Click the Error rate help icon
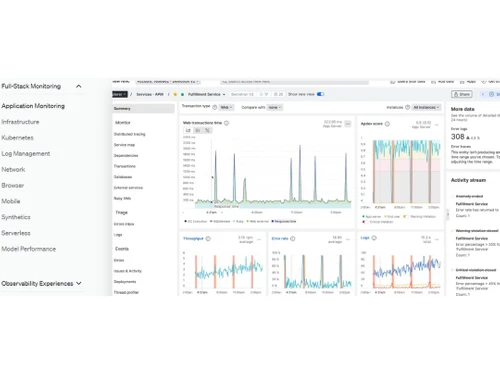 (293, 238)
